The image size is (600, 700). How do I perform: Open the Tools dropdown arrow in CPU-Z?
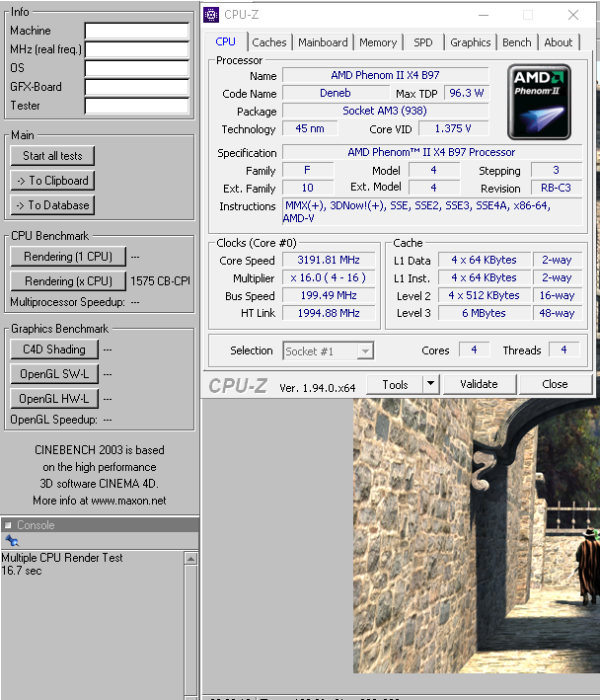click(x=430, y=384)
